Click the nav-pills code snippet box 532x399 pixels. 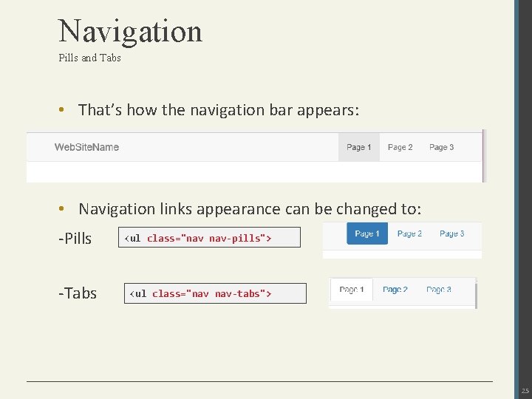[210, 238]
